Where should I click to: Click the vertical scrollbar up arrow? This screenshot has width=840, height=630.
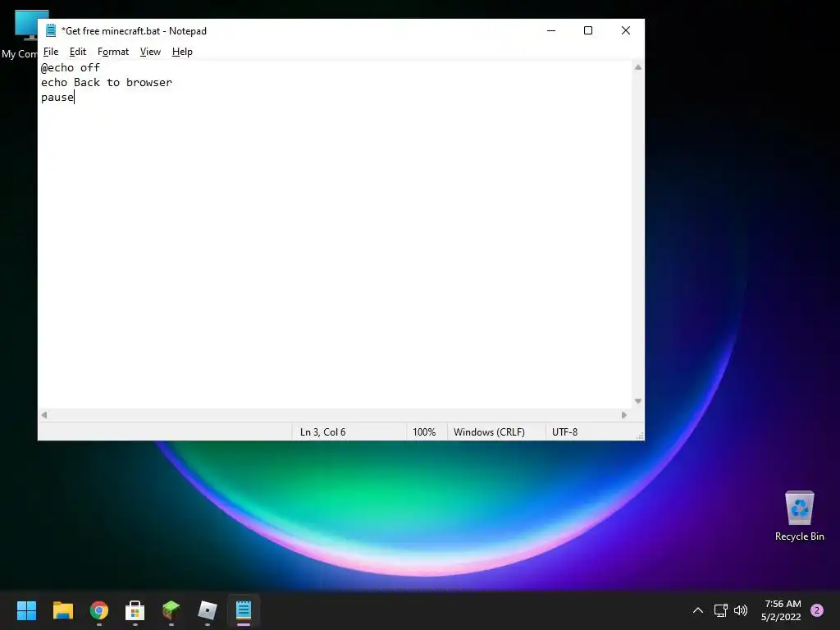pos(638,67)
